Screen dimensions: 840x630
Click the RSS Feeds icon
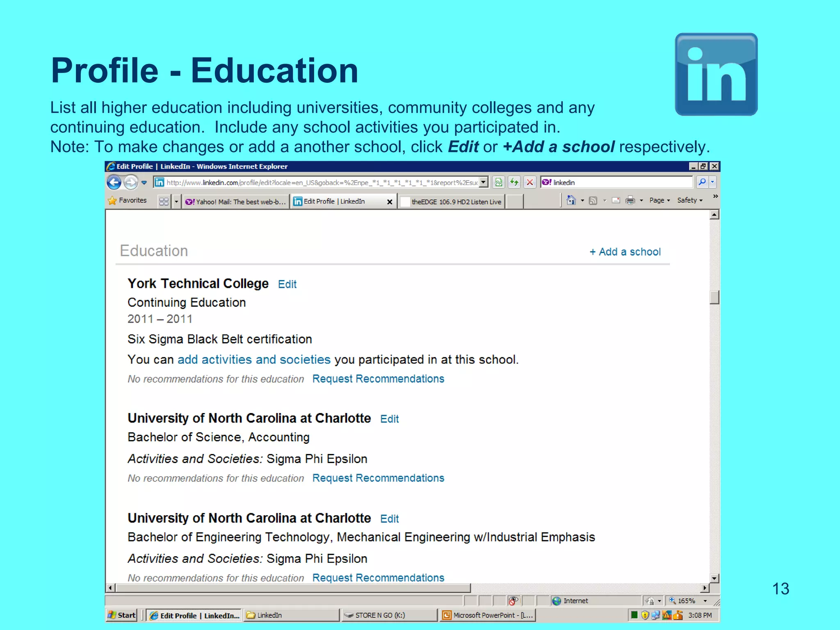coord(593,201)
